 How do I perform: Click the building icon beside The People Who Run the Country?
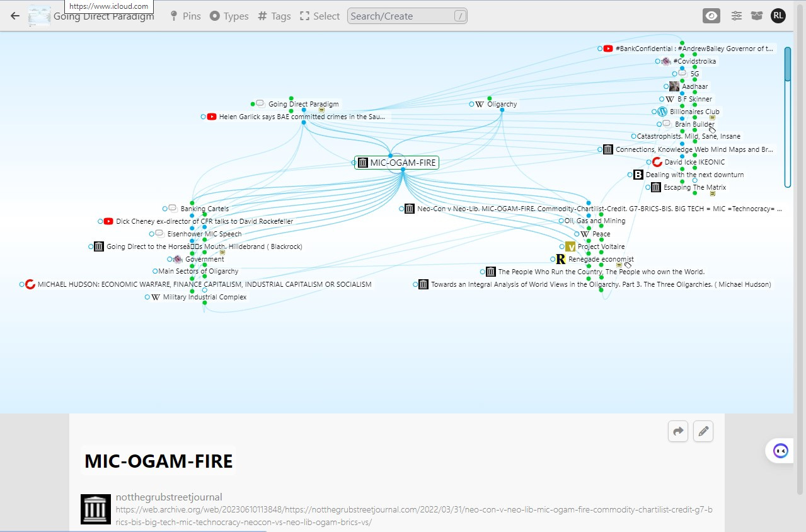491,272
